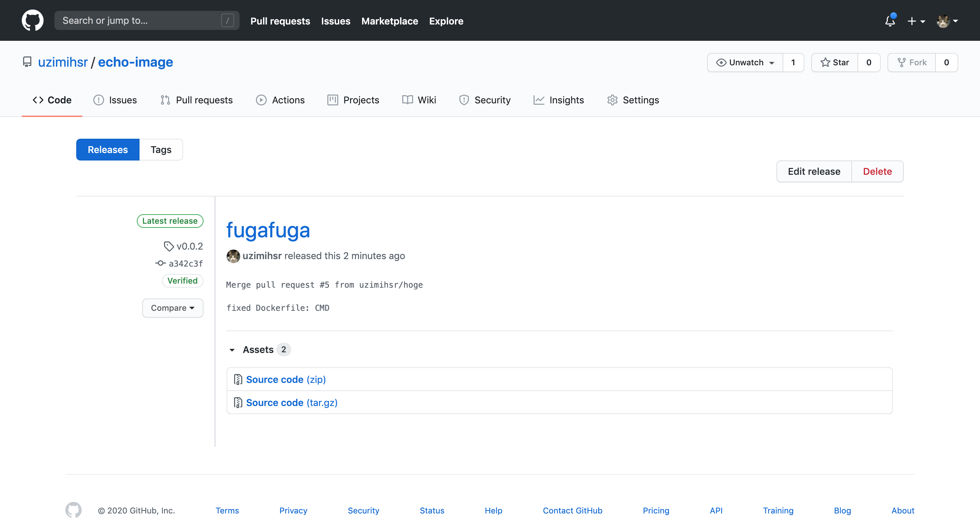The height and width of the screenshot is (524, 980).
Task: Open the notifications bell
Action: pyautogui.click(x=890, y=20)
